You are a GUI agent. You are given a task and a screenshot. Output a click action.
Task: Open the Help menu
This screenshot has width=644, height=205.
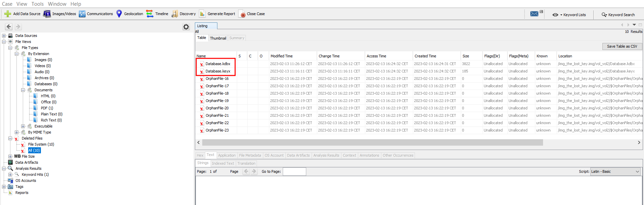coord(76,4)
